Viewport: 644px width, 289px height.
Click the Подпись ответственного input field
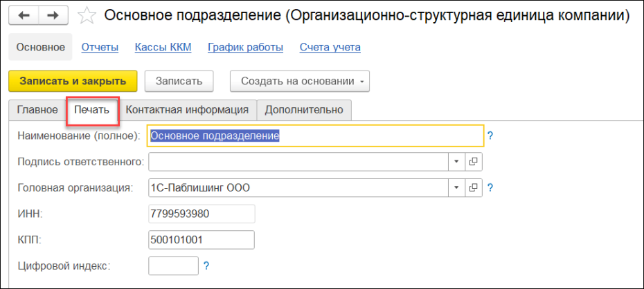click(298, 162)
